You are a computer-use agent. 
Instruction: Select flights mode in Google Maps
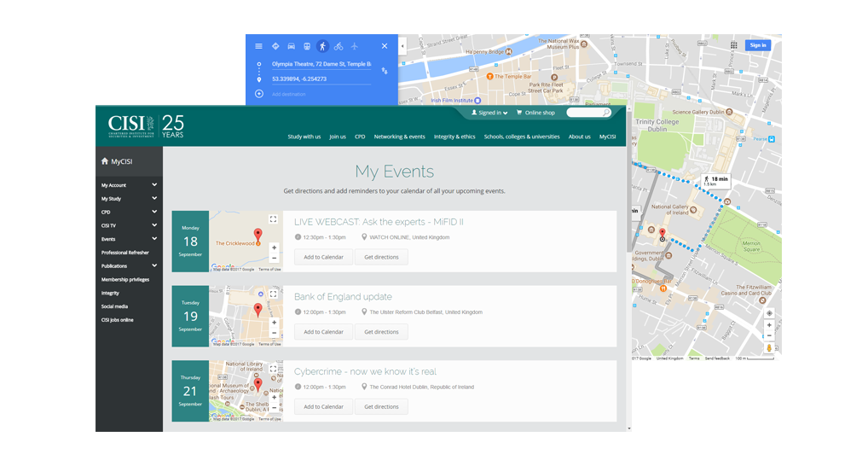[x=355, y=46]
